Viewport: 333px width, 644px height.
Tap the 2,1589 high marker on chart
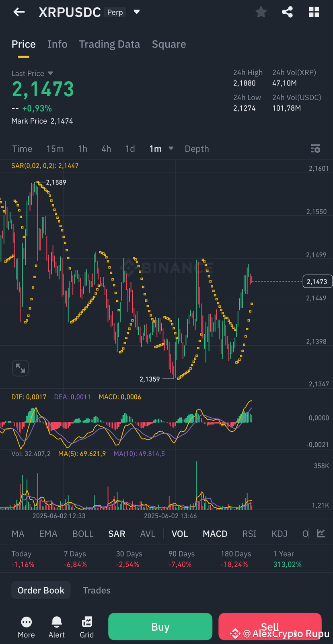pos(56,182)
